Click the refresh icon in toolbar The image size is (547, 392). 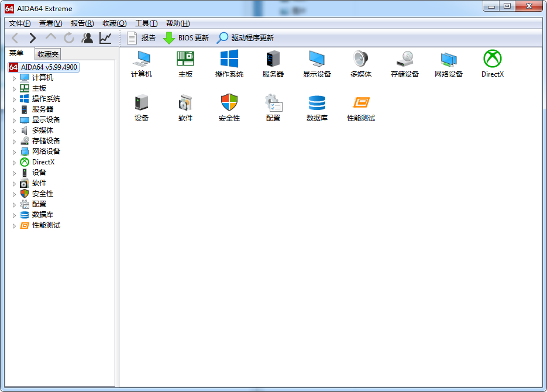pos(69,38)
